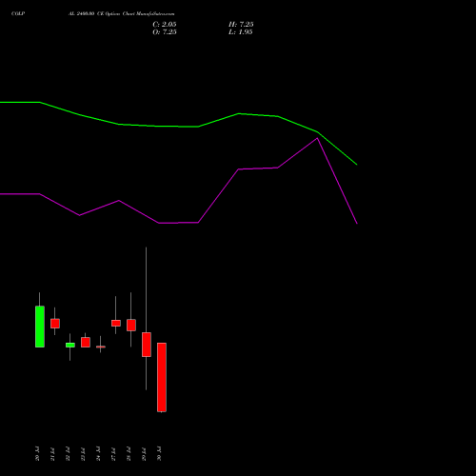
Task: Select the '27 Jul' date label
Action: [113, 454]
